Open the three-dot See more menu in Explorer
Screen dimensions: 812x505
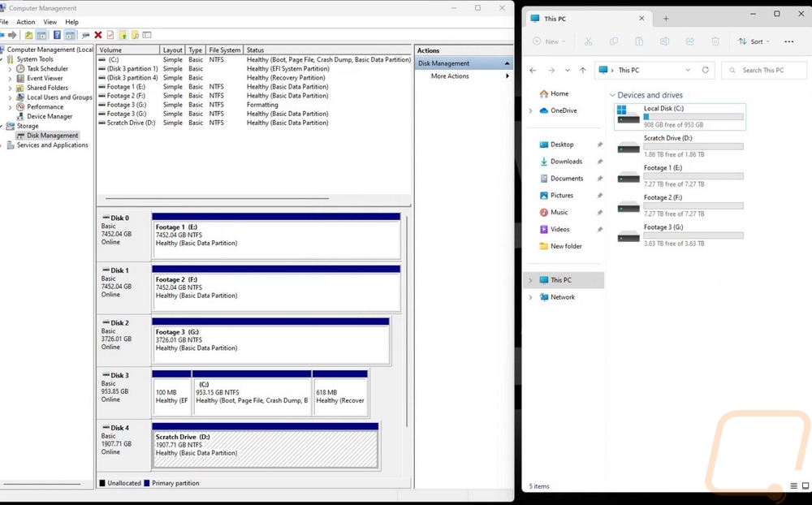(788, 41)
